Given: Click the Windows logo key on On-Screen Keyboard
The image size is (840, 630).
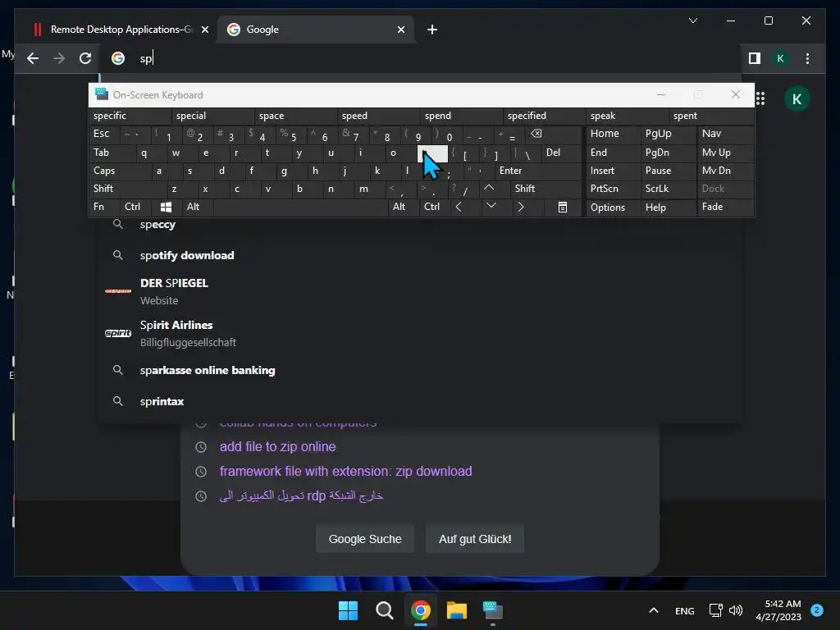Looking at the screenshot, I should coord(166,207).
